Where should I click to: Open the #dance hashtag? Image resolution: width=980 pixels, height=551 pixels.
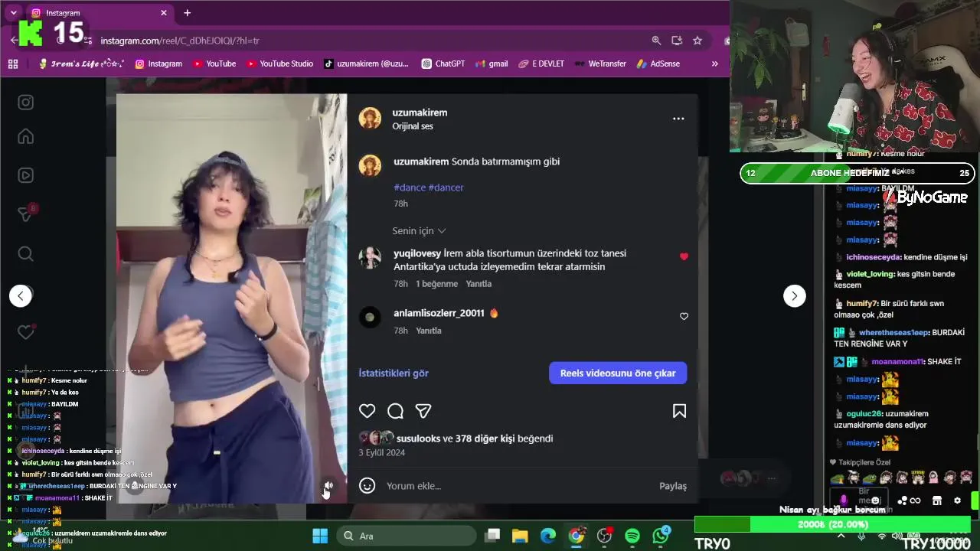tap(410, 187)
